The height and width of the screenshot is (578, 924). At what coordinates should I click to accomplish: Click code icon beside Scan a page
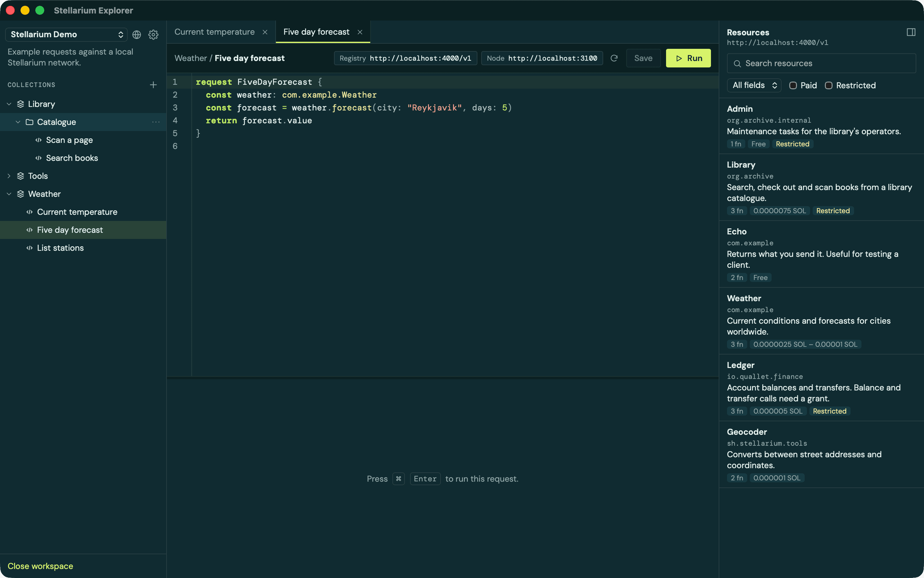tap(38, 140)
